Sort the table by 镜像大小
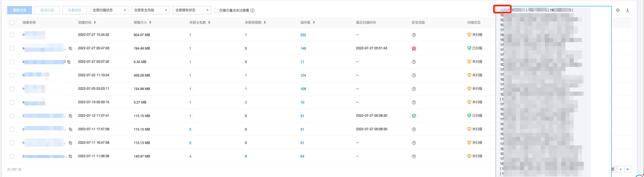Viewport: 644px width, 177px height. 150,23
